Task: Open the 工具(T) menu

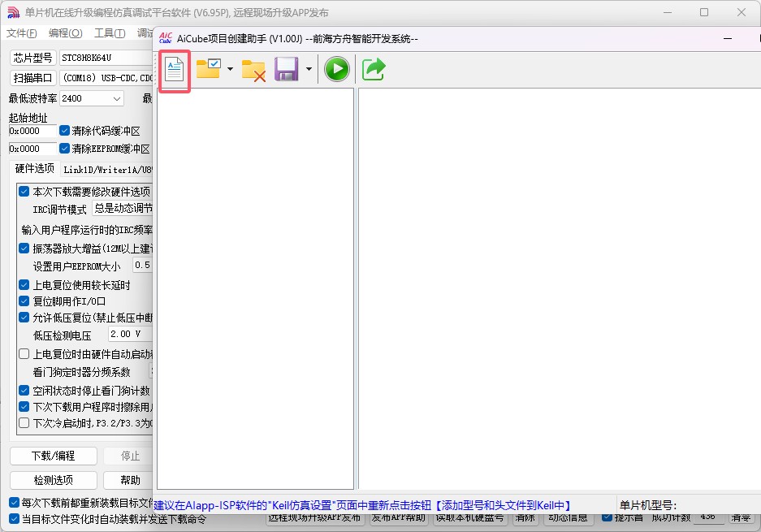Action: [110, 33]
